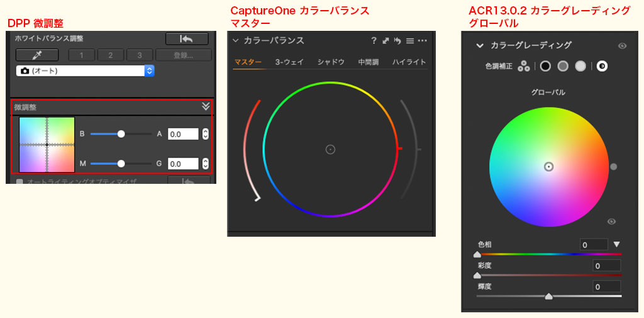Click the stepper beside the B-A value
Viewport: 644px width, 318px height.
206,133
